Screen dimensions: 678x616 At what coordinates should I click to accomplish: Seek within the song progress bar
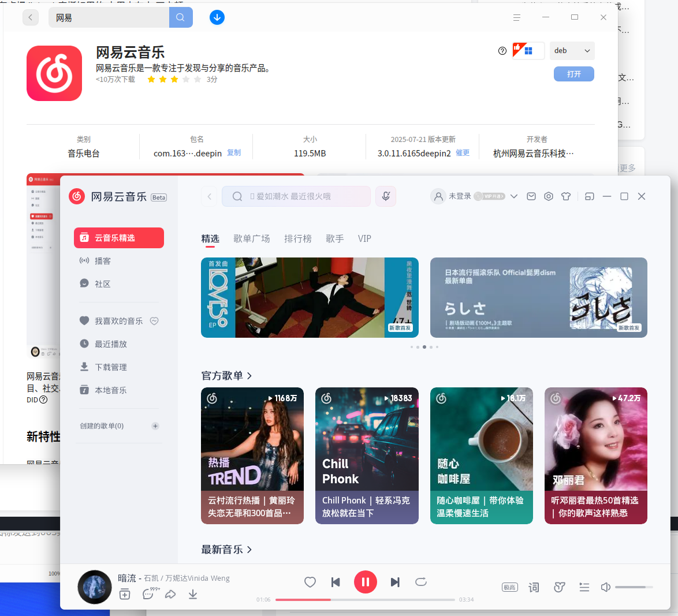365,600
